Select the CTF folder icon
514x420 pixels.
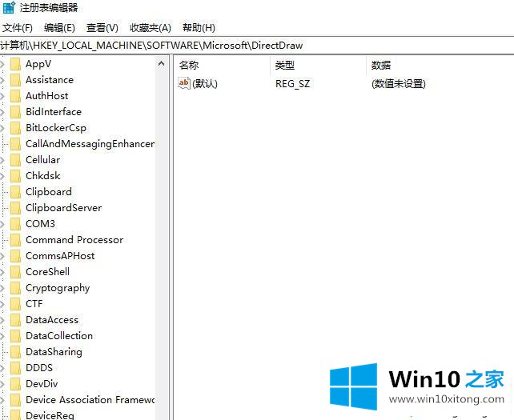[15, 304]
